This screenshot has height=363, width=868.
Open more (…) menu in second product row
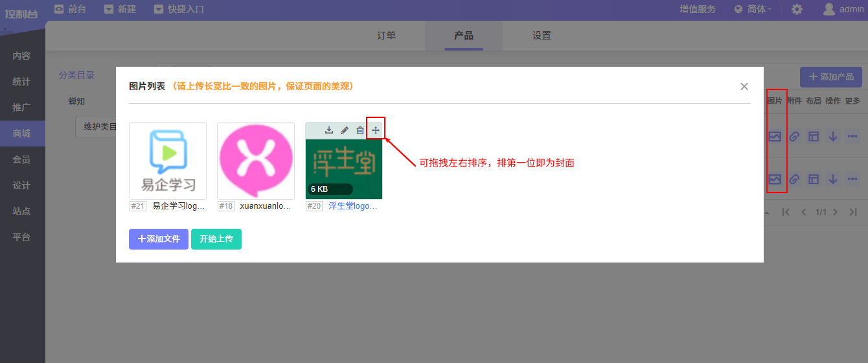(852, 179)
